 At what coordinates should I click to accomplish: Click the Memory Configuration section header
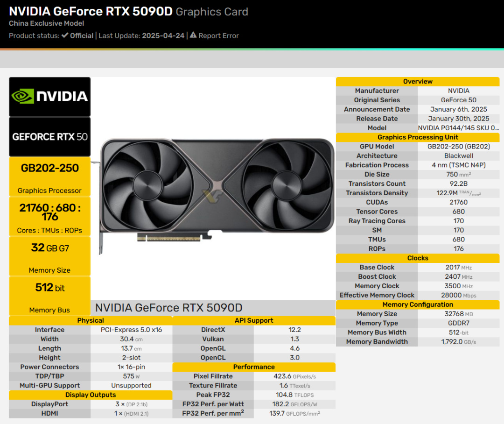418,304
